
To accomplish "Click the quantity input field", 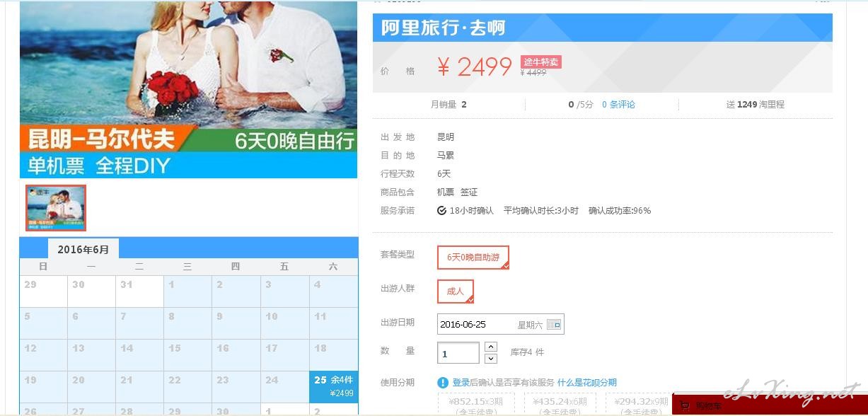I will [x=458, y=353].
